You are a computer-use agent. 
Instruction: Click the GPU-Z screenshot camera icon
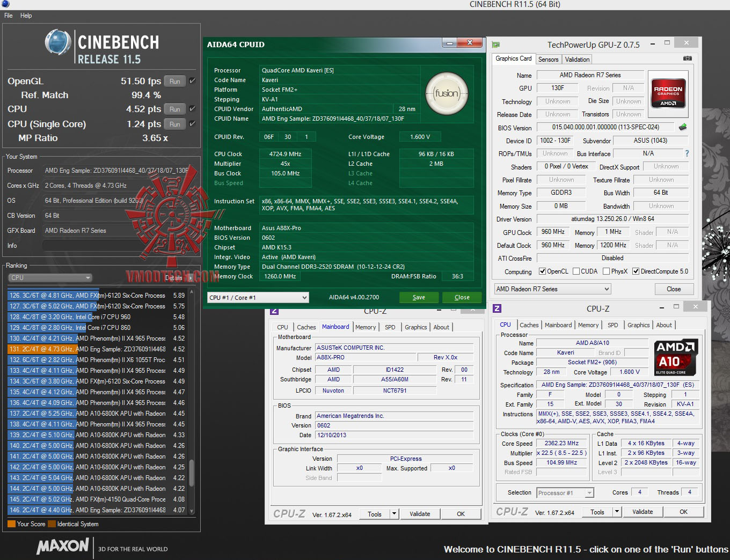[x=687, y=58]
